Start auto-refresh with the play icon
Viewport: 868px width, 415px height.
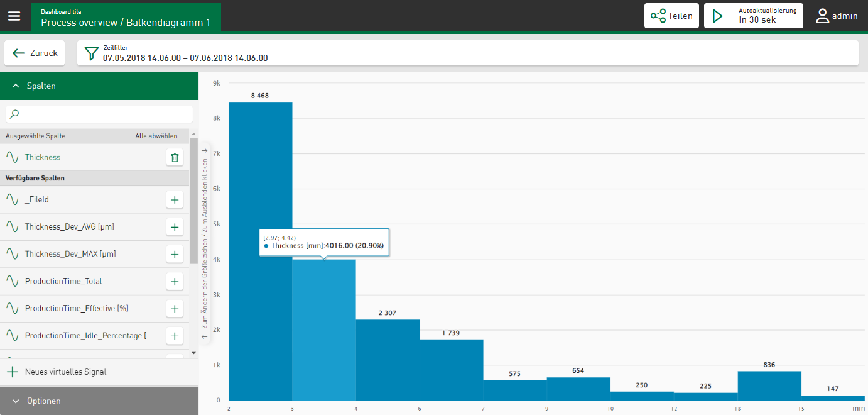[718, 16]
